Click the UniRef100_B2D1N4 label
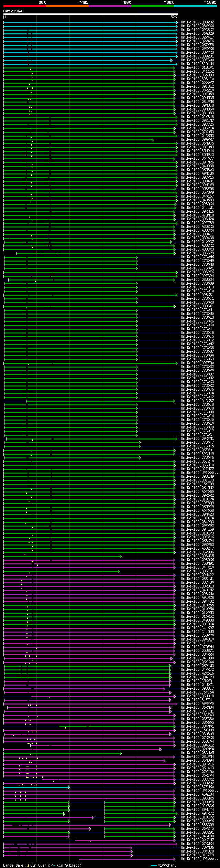Image resolution: width=220 pixels, height=868 pixels. click(x=197, y=64)
